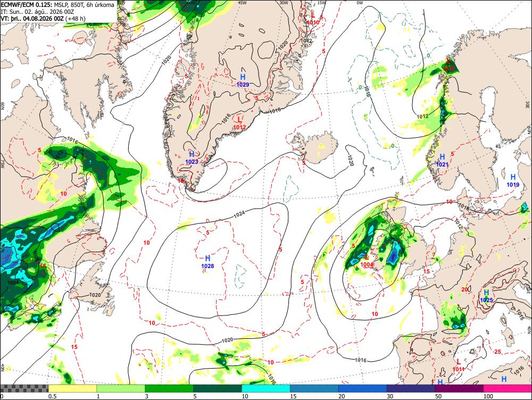
Task: Click the L marker labeled 1011 near Spain
Action: coord(459,362)
